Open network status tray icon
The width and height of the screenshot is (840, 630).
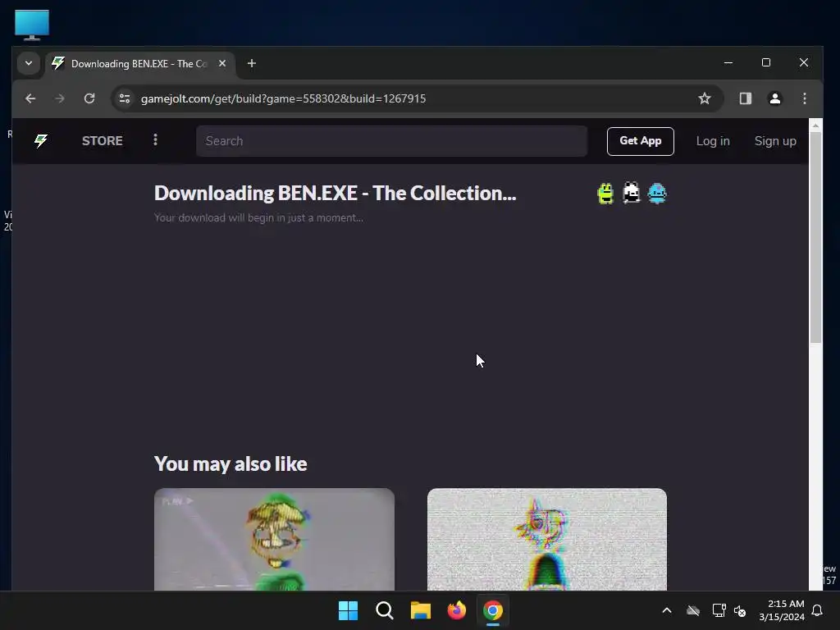pyautogui.click(x=719, y=610)
